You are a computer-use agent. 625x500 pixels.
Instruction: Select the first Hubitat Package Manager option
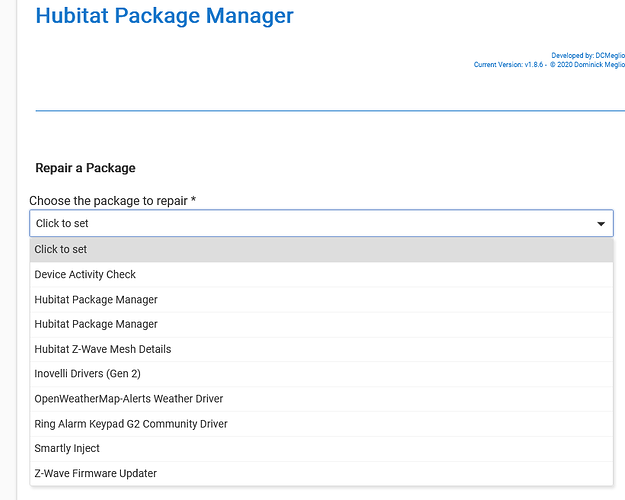(x=321, y=299)
